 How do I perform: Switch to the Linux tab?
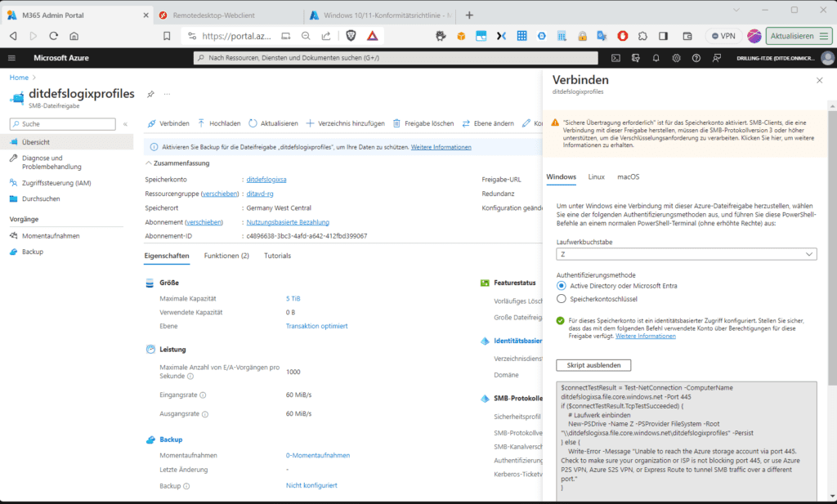[x=596, y=176]
